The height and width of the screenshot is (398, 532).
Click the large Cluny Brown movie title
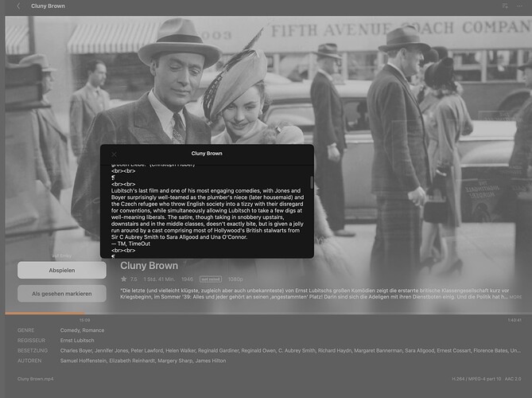pos(149,266)
